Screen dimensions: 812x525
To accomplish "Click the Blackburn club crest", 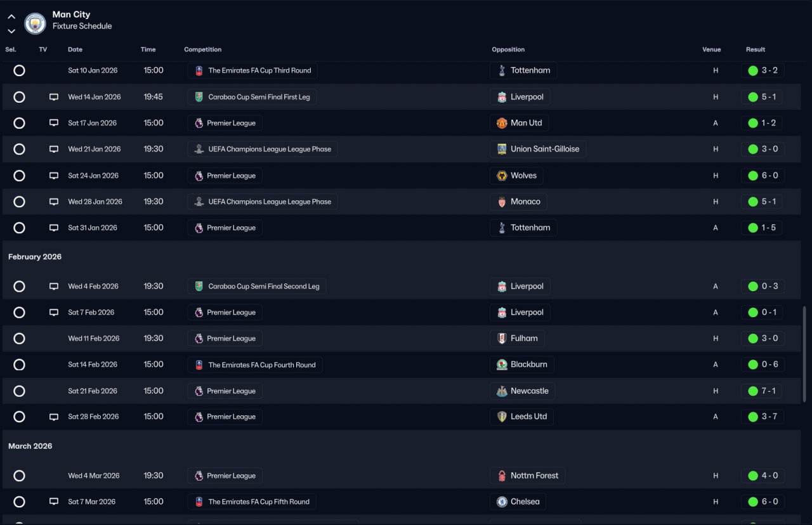I will coord(502,365).
